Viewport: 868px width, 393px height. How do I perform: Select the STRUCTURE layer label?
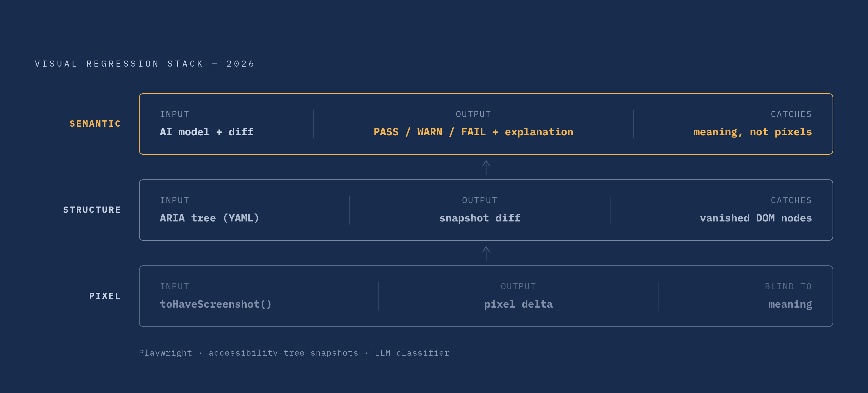(x=92, y=210)
